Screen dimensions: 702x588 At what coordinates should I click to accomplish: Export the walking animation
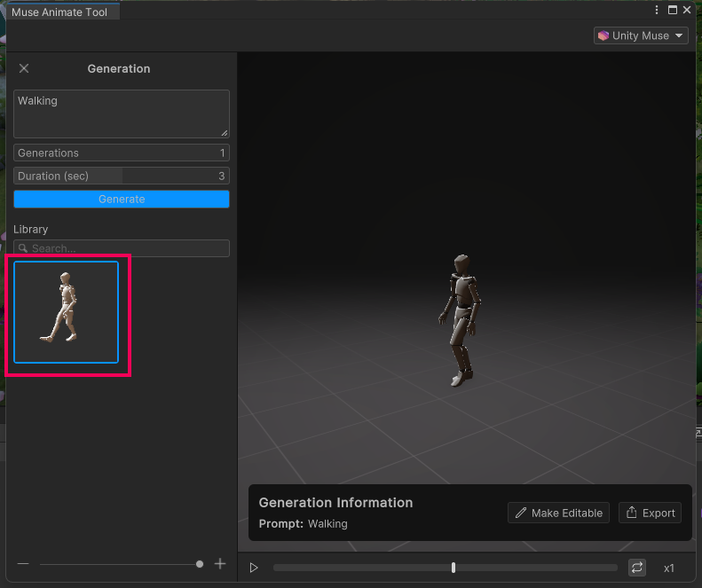(651, 513)
